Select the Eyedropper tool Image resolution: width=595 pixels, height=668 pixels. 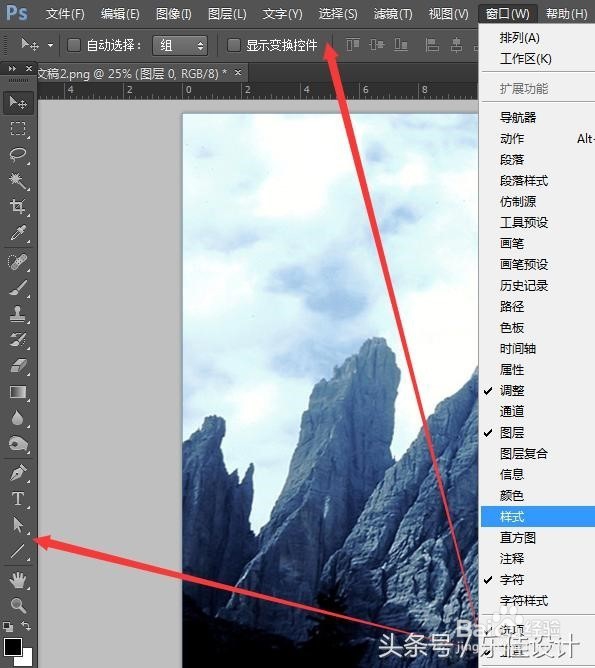[18, 233]
